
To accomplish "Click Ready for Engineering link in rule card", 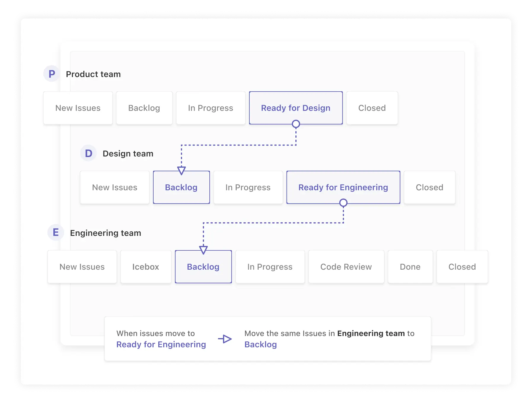I will 161,344.
